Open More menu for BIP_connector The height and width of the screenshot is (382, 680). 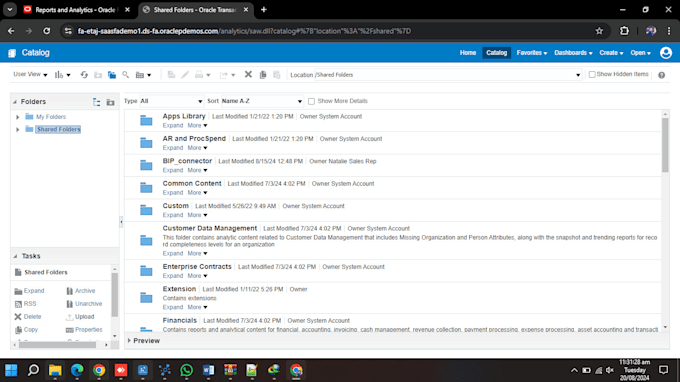coord(197,170)
